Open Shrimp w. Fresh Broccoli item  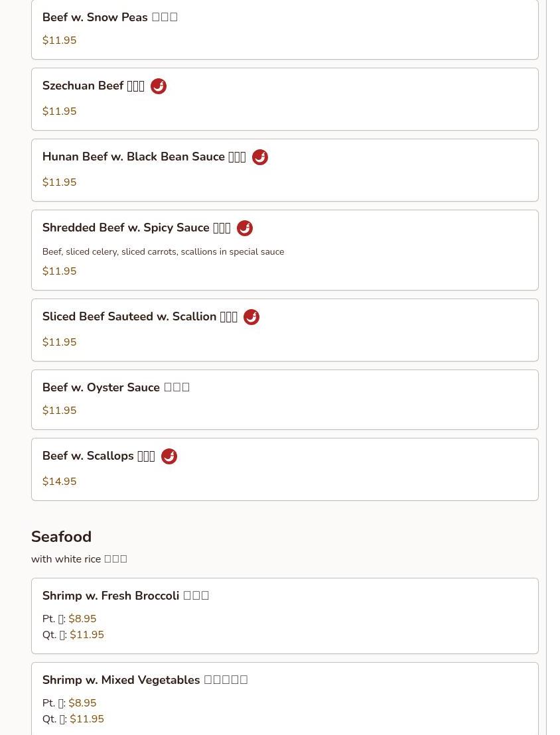pyautogui.click(x=285, y=616)
